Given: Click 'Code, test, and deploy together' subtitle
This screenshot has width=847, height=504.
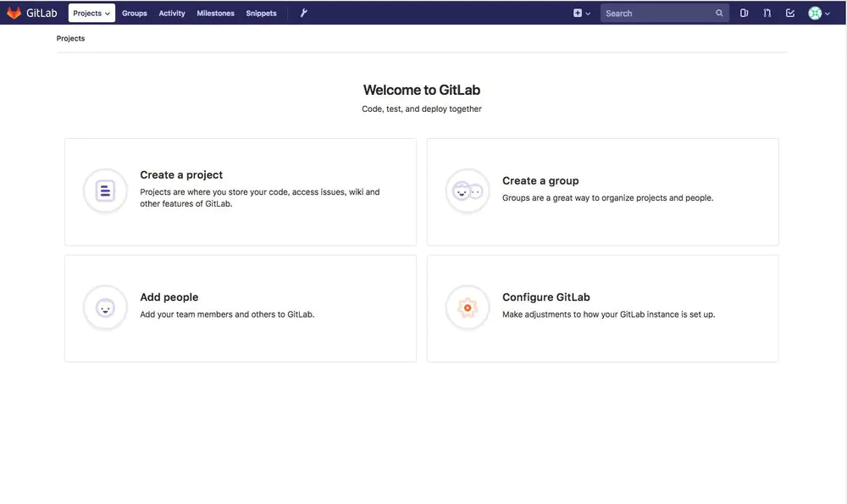Looking at the screenshot, I should 421,108.
